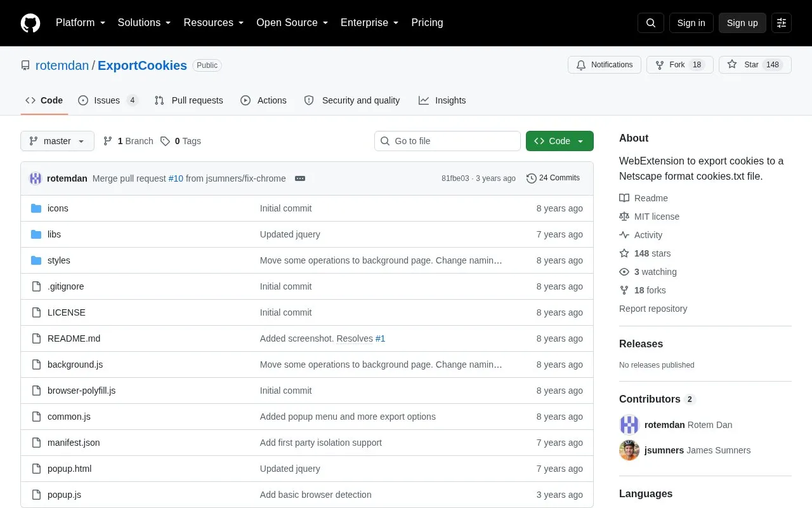Viewport: 812px width, 508px height.
Task: Click Report repository link
Action: [x=653, y=309]
